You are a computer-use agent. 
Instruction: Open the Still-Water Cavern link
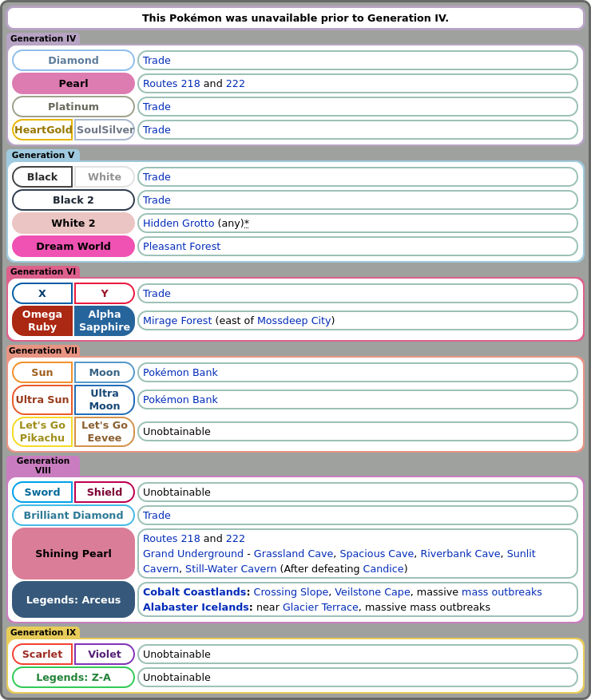231,569
